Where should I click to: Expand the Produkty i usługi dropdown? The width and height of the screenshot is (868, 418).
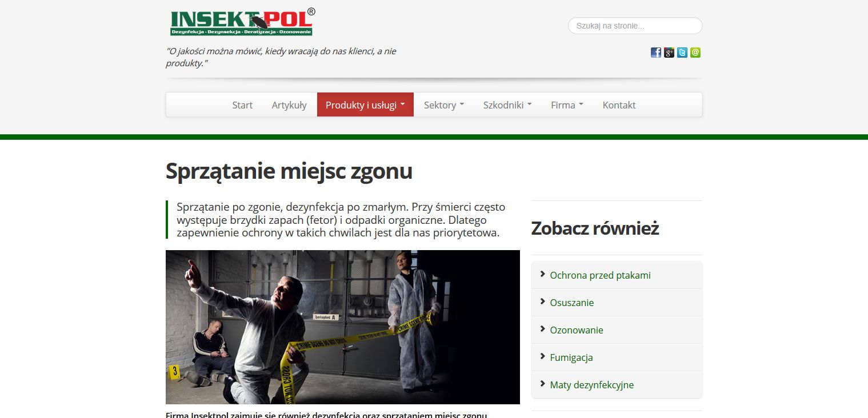coord(365,105)
